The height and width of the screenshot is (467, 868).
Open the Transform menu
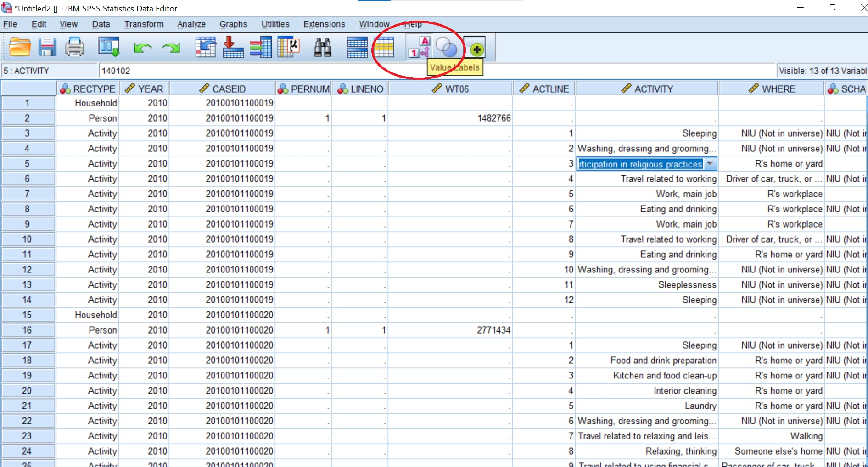tap(144, 24)
